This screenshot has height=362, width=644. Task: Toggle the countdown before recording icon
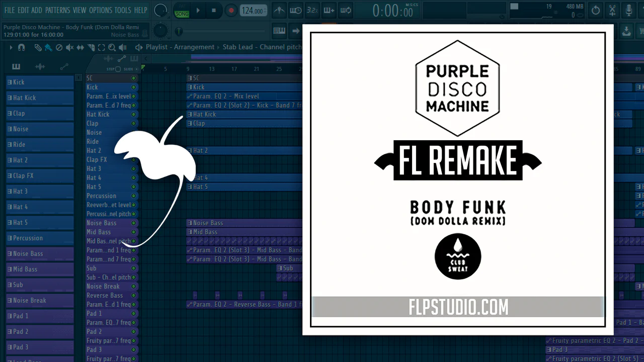312,11
